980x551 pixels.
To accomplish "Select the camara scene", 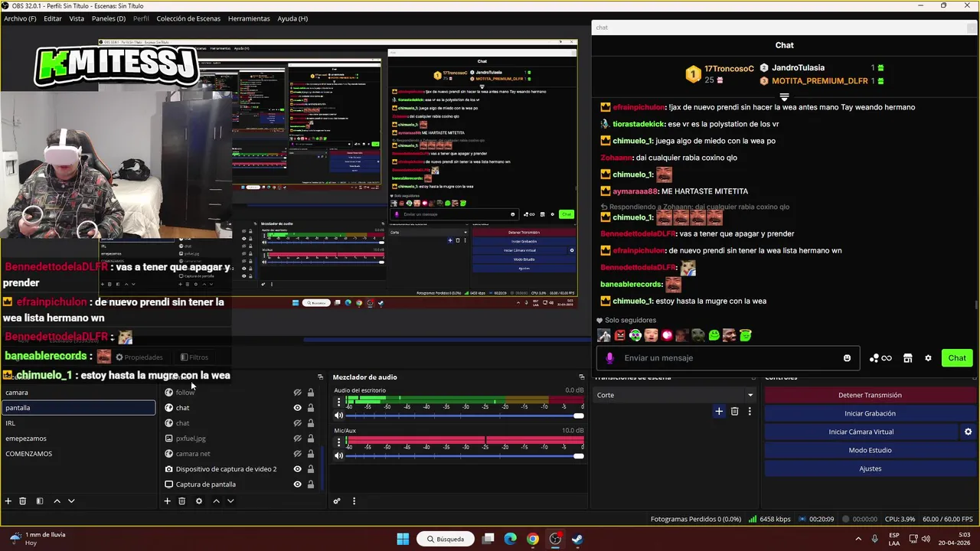I will pos(78,393).
